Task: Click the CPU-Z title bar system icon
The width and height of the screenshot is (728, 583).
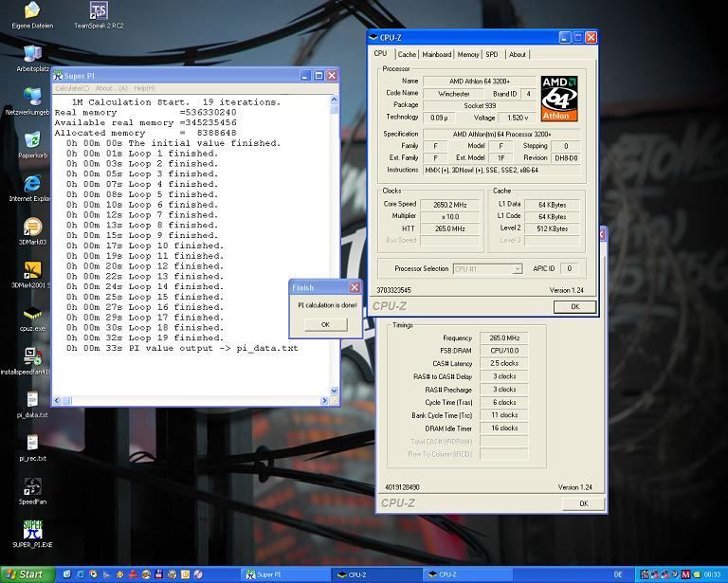Action: coord(373,38)
